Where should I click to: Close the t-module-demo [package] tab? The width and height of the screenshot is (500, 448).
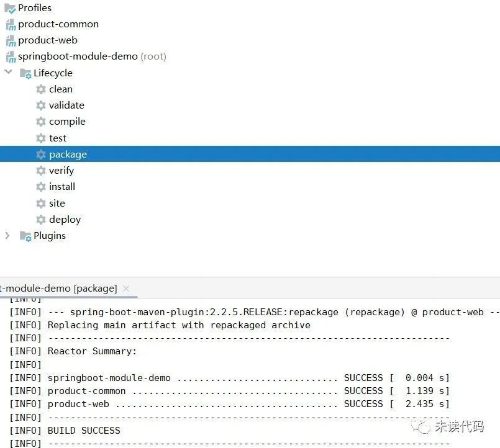point(126,288)
